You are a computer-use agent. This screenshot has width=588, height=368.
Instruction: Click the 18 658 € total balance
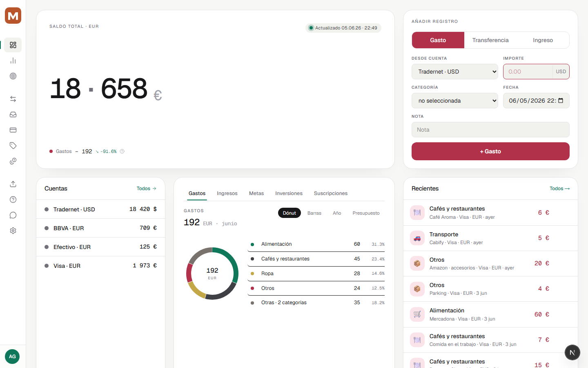coord(106,89)
